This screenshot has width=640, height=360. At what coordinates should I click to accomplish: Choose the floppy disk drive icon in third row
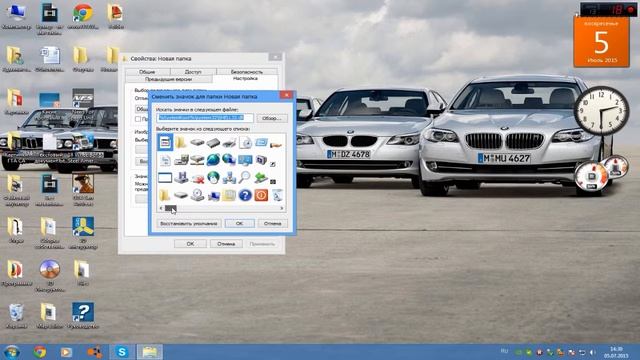pos(181,177)
